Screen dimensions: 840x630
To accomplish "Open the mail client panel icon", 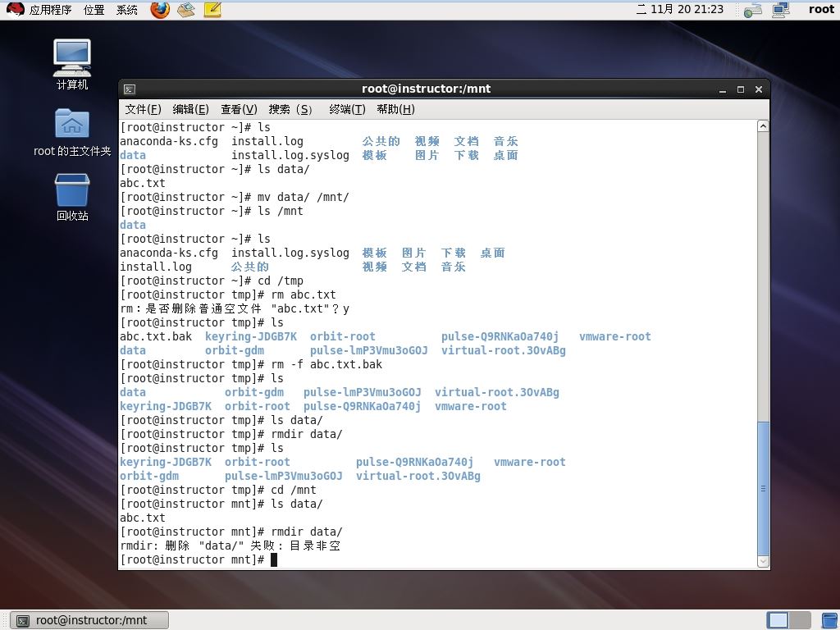I will click(x=186, y=10).
